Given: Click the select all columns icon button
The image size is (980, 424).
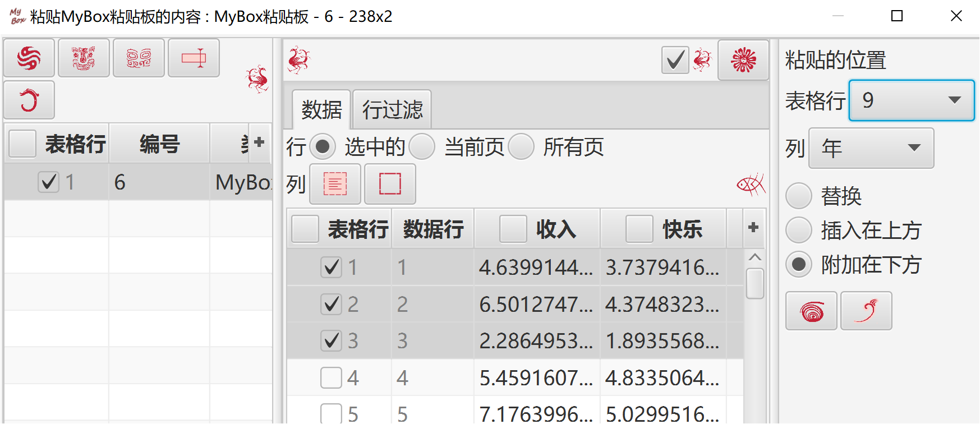Looking at the screenshot, I should (335, 184).
